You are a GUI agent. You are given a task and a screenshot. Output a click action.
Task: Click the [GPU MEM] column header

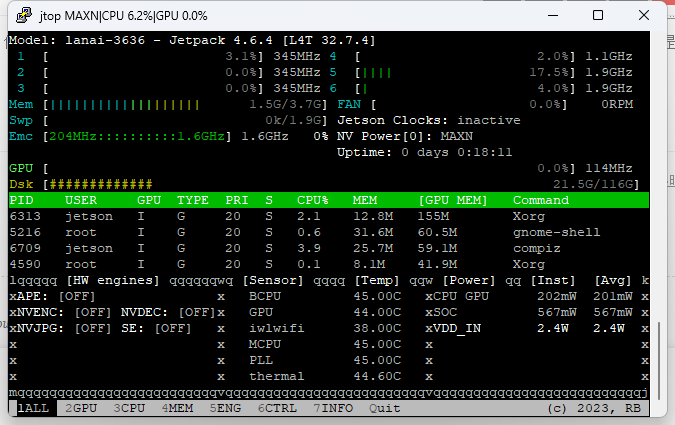click(x=449, y=200)
